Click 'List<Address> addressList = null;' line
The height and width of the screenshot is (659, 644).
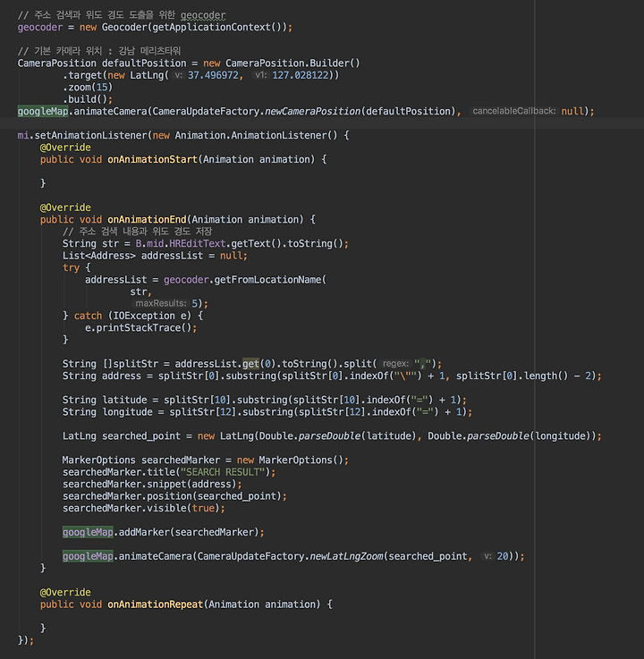tap(155, 256)
